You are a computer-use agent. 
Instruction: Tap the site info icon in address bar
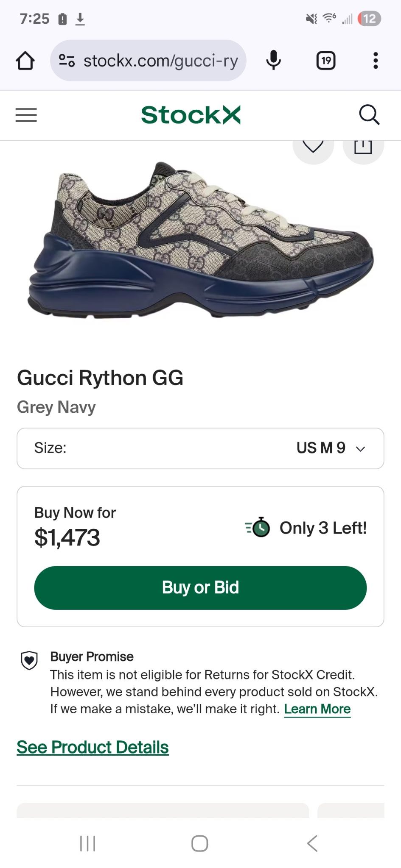coord(67,61)
